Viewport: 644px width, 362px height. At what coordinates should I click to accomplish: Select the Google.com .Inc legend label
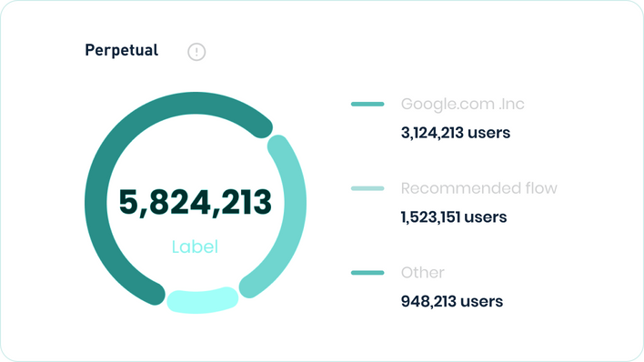(462, 104)
